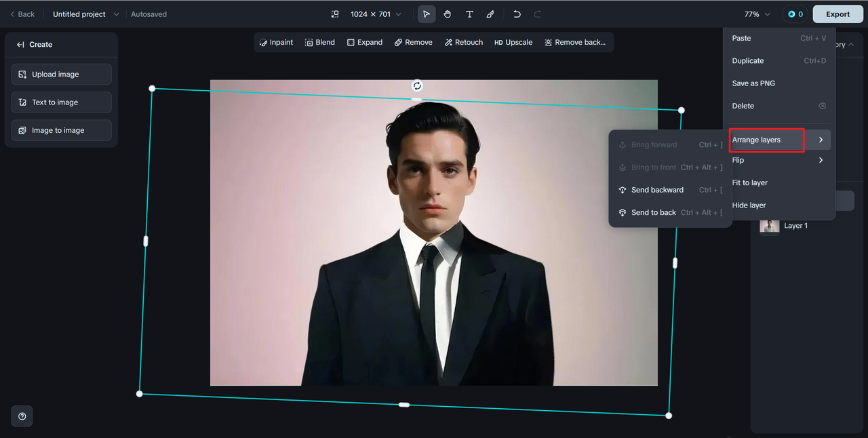Click the Remove background tool
This screenshot has height=438, width=868.
click(x=575, y=42)
